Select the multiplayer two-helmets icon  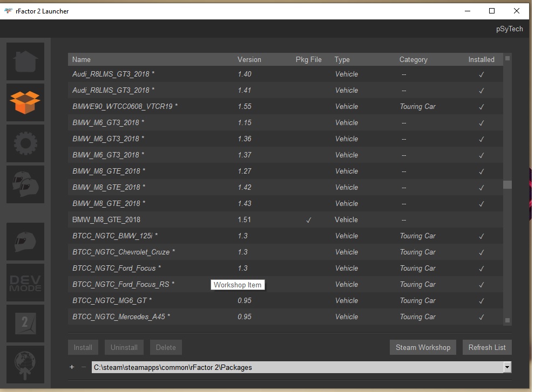click(25, 183)
